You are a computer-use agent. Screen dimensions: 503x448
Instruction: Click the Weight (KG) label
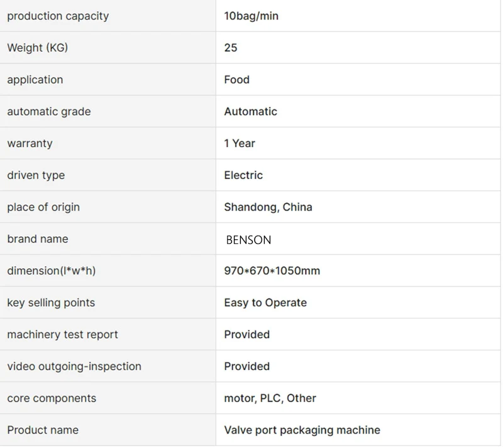(38, 48)
